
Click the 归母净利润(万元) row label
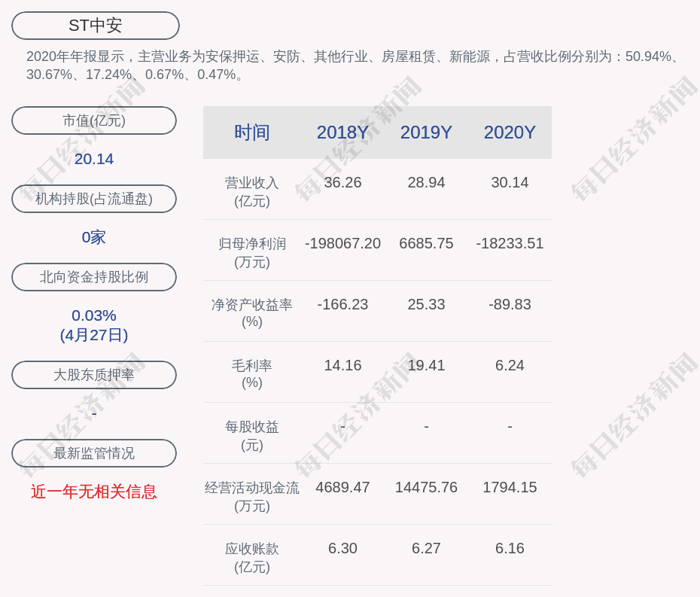click(252, 253)
